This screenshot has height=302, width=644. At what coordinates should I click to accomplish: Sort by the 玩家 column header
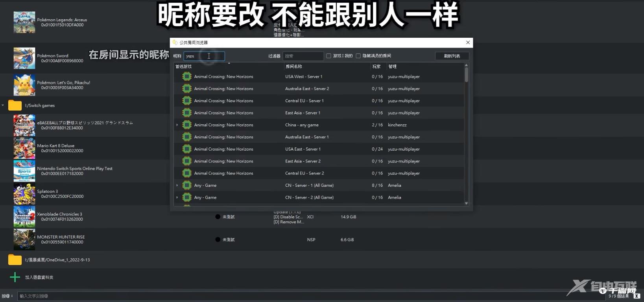click(378, 66)
